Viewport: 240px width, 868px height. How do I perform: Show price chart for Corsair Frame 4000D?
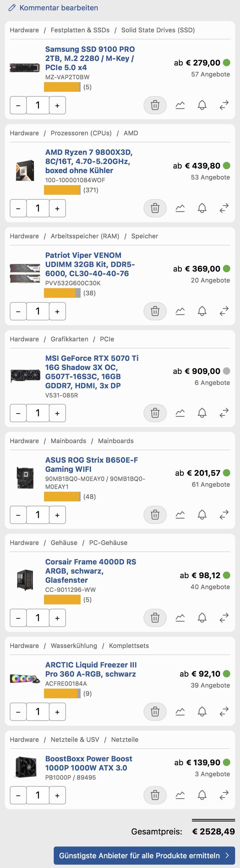click(180, 618)
